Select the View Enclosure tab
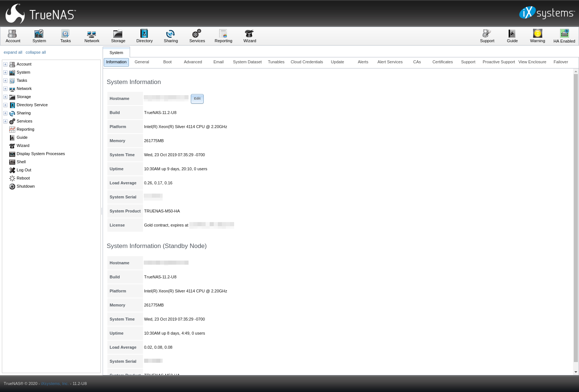Image resolution: width=579 pixels, height=392 pixels. 532,62
